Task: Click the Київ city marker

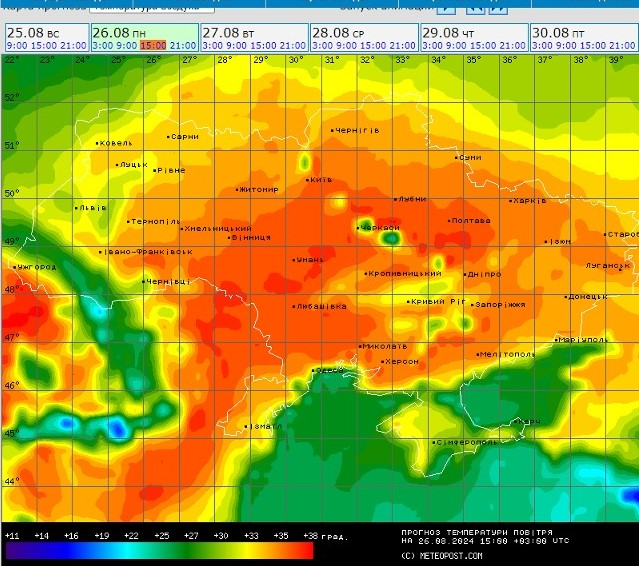Action: pos(307,181)
